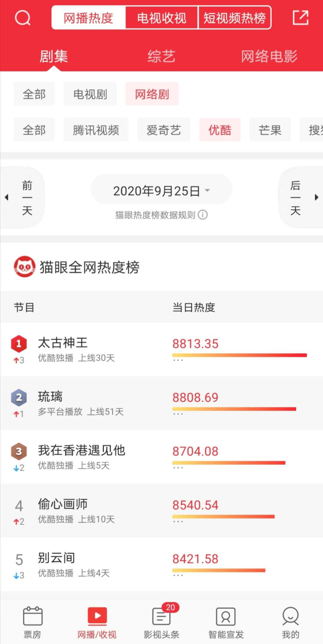The image size is (323, 644).
Task: Switch to the 综艺 tab
Action: [161, 56]
